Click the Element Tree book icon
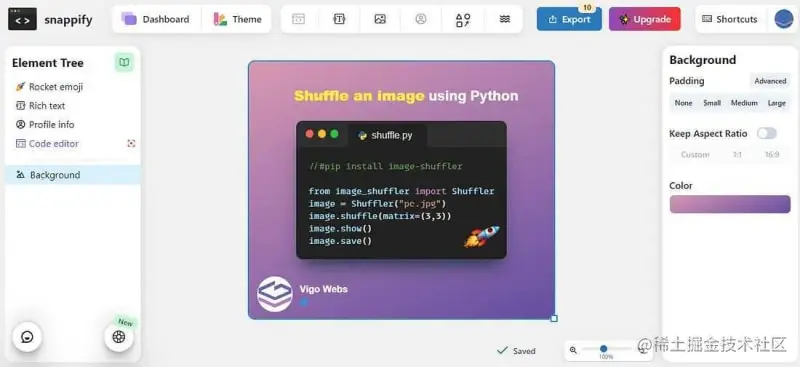800x367 pixels. 124,62
